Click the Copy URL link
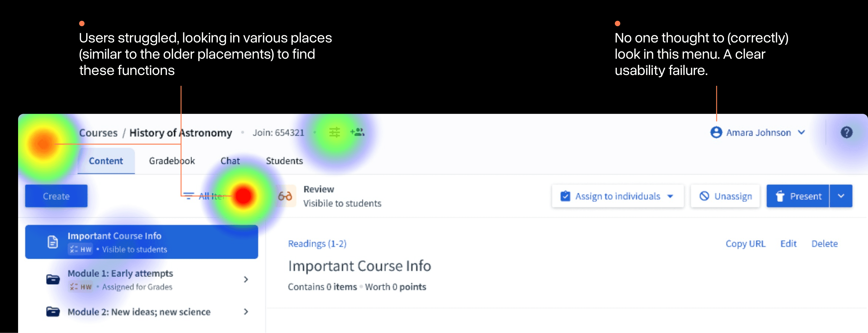Screen dimensions: 868x333 [x=745, y=244]
